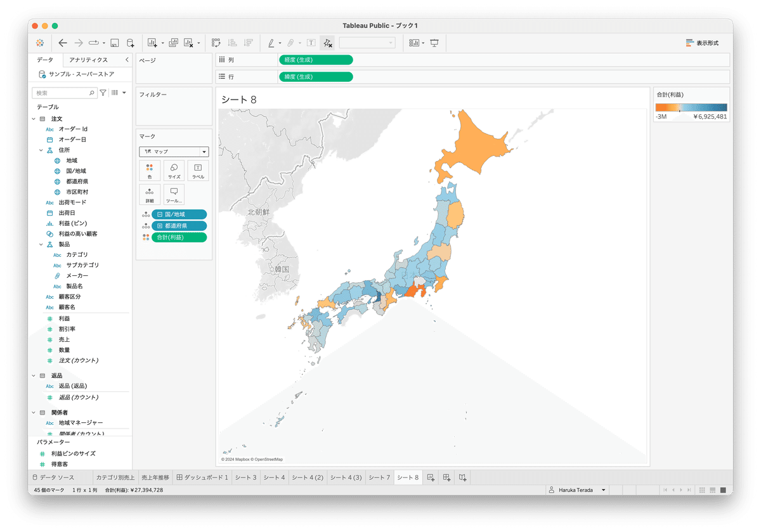Open the data pane view options arrow

tap(124, 93)
